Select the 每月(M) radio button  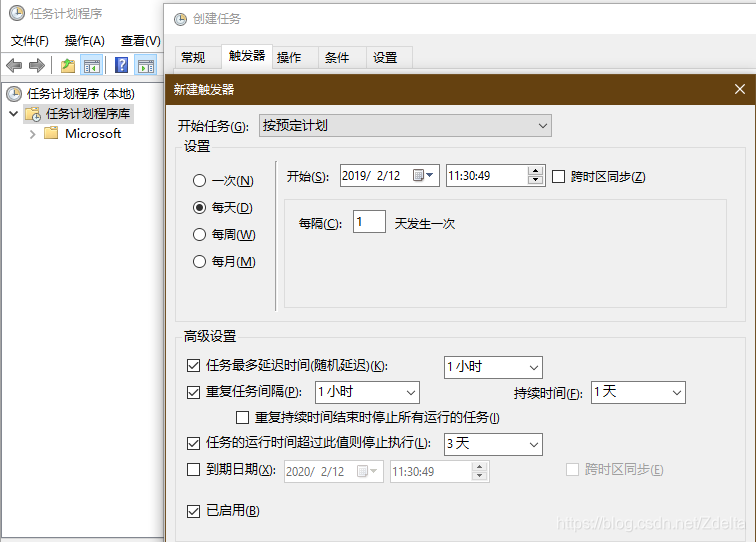[x=199, y=262]
